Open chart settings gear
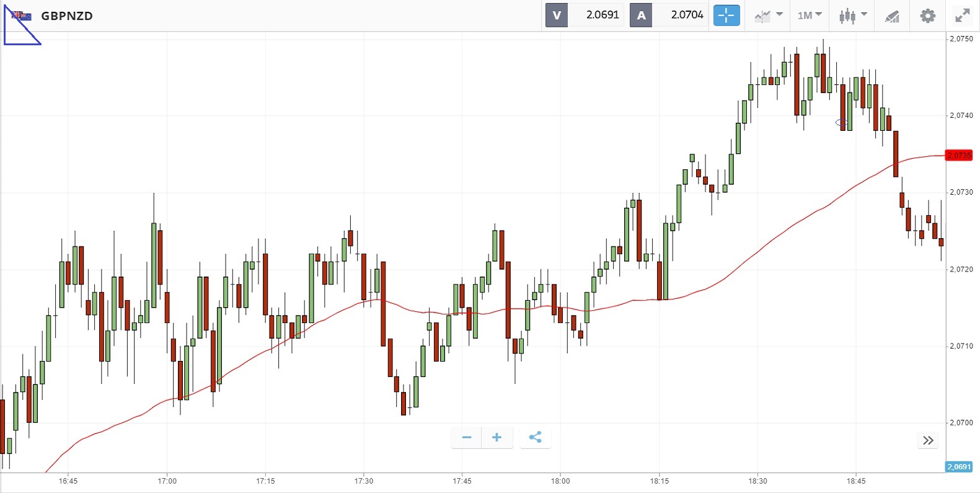Screen dimensions: 980x493 [x=927, y=16]
